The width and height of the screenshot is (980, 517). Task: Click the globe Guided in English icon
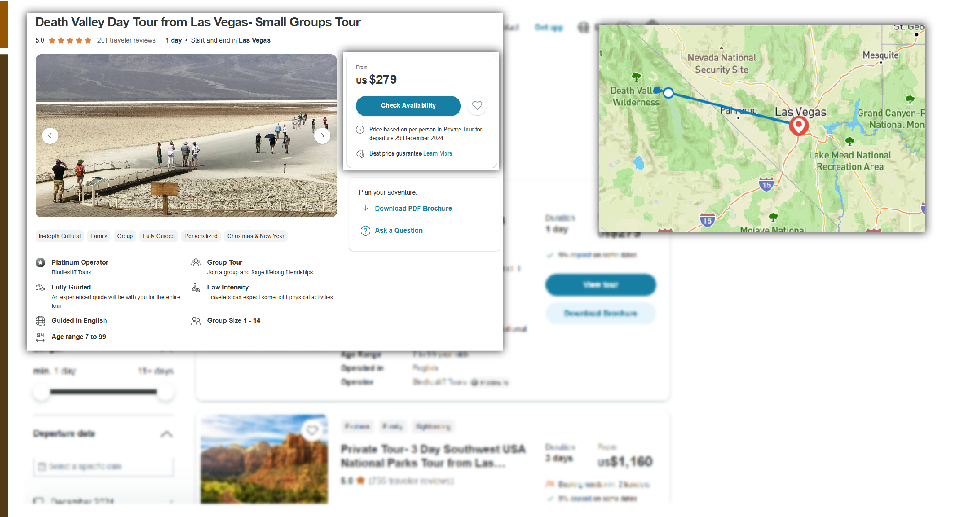pyautogui.click(x=40, y=320)
